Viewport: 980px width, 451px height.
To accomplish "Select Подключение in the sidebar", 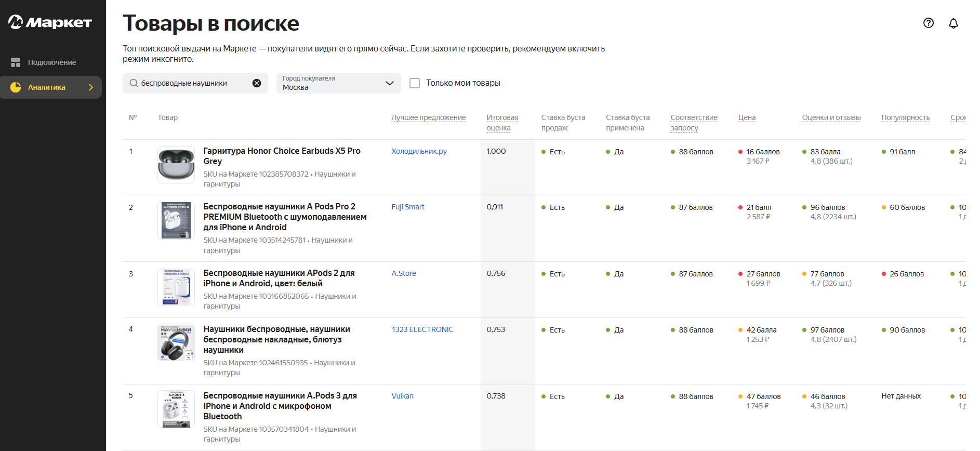I will (51, 62).
